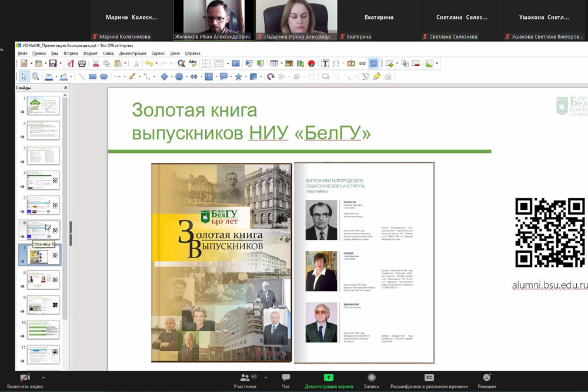This screenshot has width=588, height=392.
Task: Expand the video options arrow
Action: 43,378
